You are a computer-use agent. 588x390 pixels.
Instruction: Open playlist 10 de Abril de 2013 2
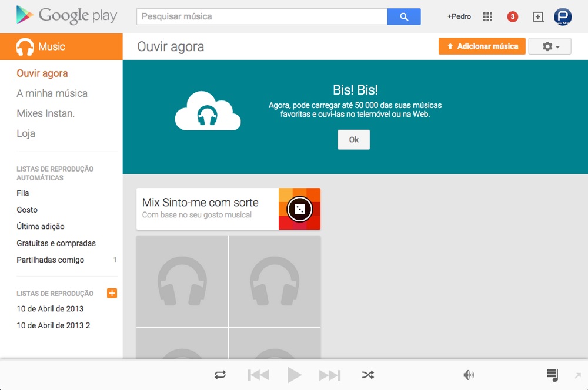[54, 325]
